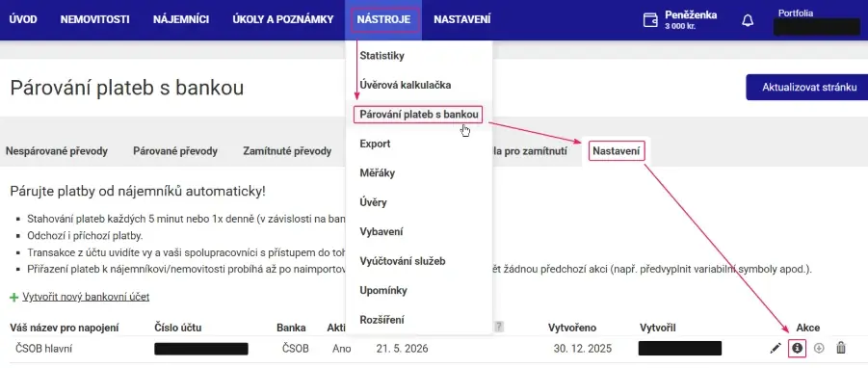Click the Číslo účtu column header
Viewport: 868px width, 368px height.
point(177,328)
